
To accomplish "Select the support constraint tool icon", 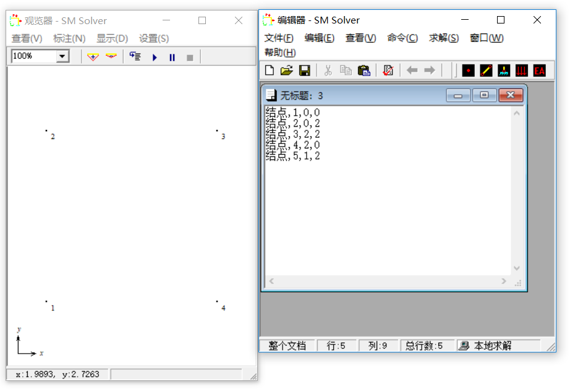I will (x=504, y=70).
